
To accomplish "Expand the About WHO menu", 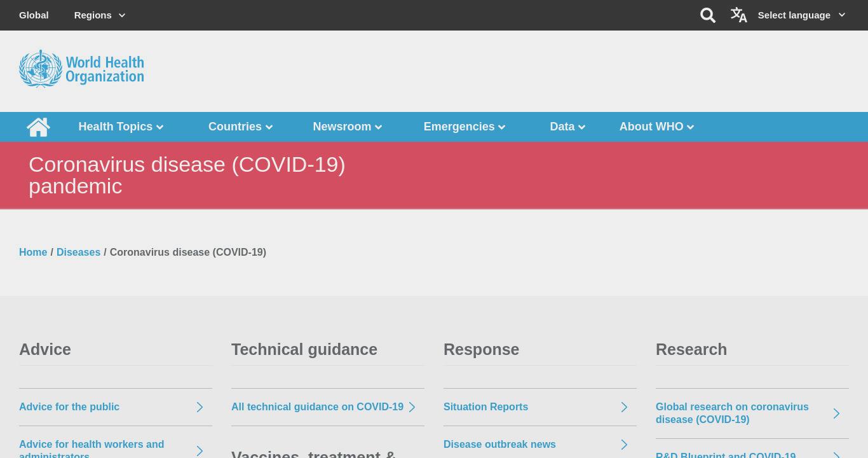I will 656,127.
